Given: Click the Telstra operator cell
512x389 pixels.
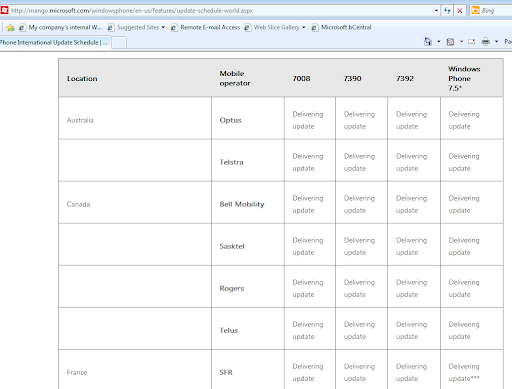Looking at the screenshot, I should coord(248,160).
